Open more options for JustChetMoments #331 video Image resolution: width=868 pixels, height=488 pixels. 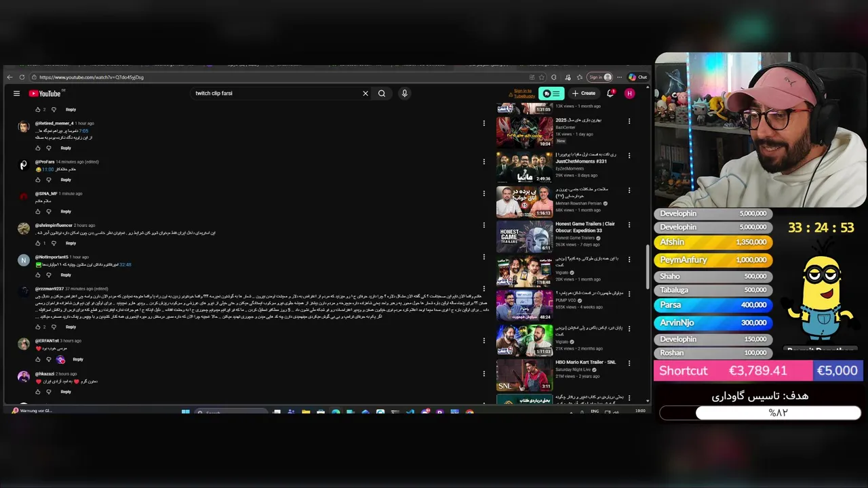click(x=629, y=156)
